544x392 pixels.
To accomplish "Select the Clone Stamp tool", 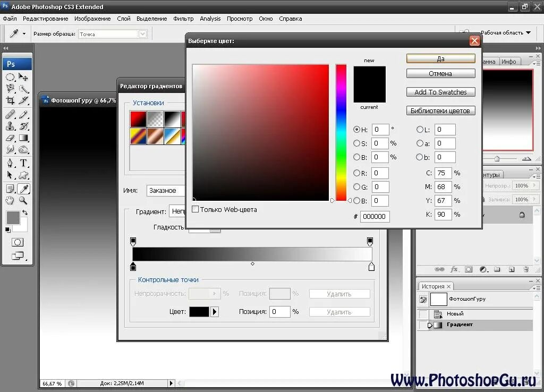I will [10, 126].
